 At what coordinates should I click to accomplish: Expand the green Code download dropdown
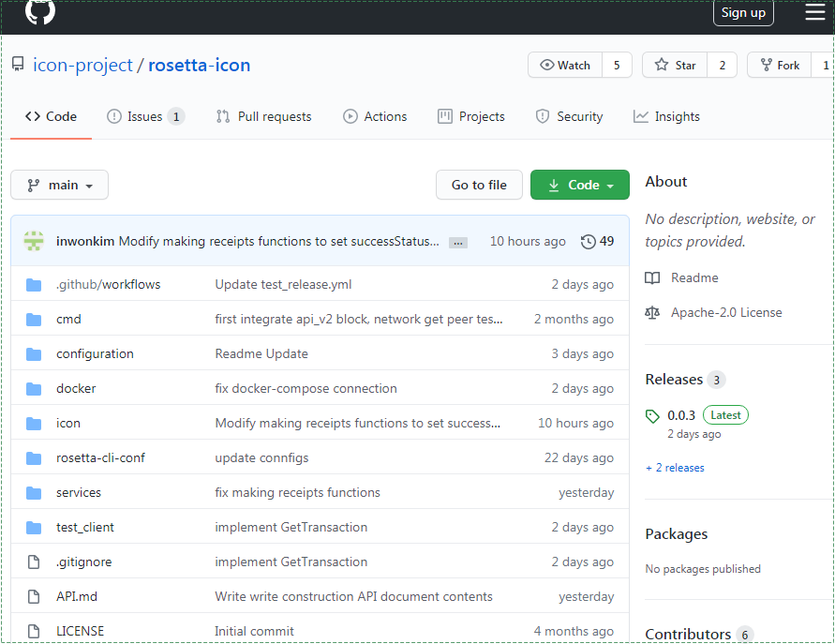[x=580, y=185]
